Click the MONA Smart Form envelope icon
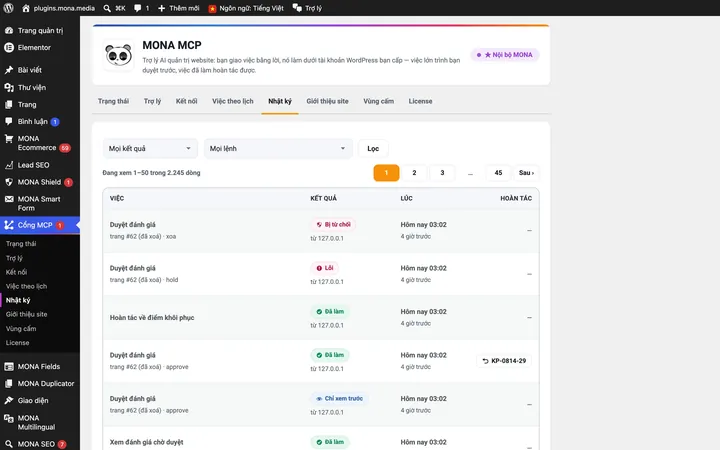 click(9, 199)
